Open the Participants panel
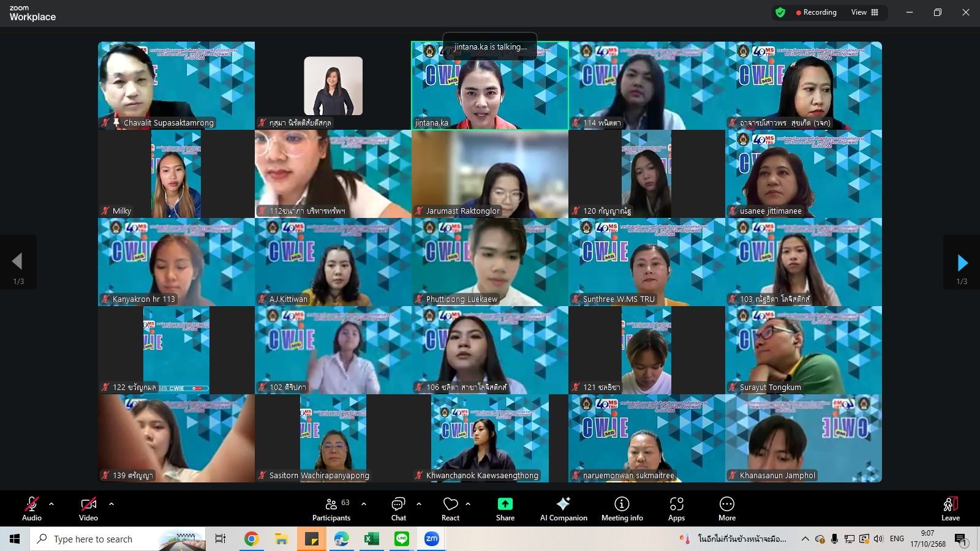This screenshot has height=551, width=980. coord(331,508)
